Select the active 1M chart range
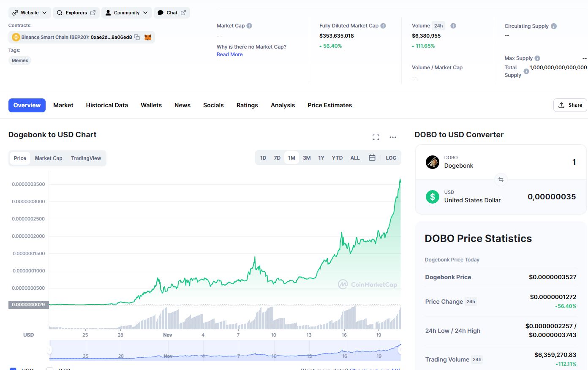588x370 pixels. pos(291,158)
